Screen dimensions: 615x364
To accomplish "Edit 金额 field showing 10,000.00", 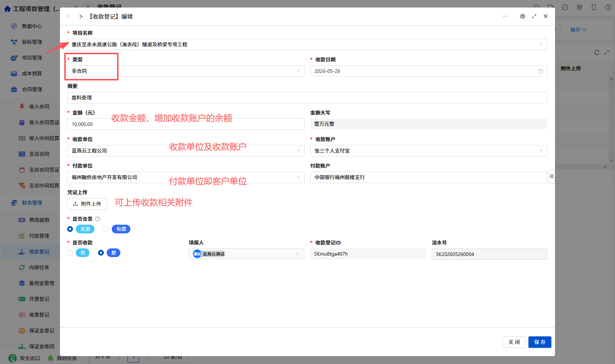I will click(186, 124).
